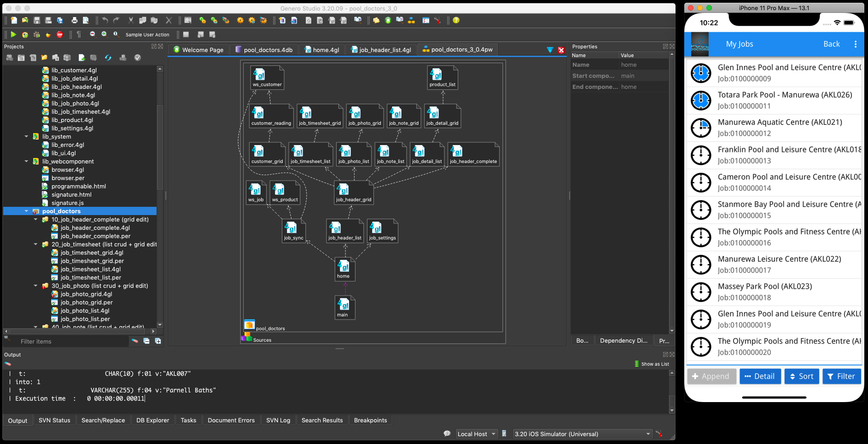
Task: Collapse the pool_doctors project node
Action: pyautogui.click(x=26, y=211)
